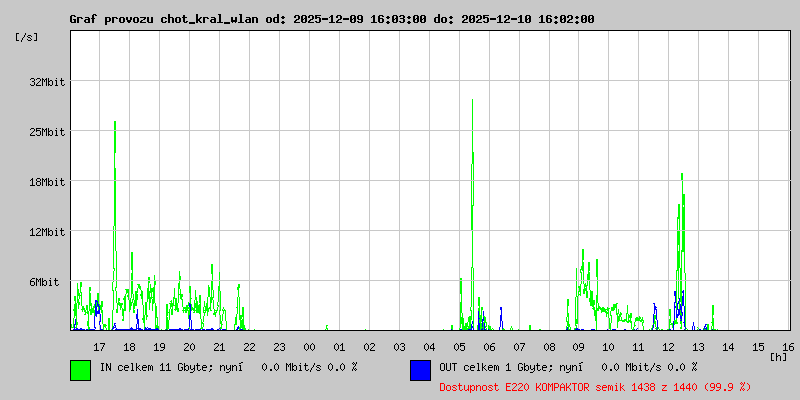This screenshot has height=400, width=800.
Task: Click the green IN legend color swatch
Action: 81,370
